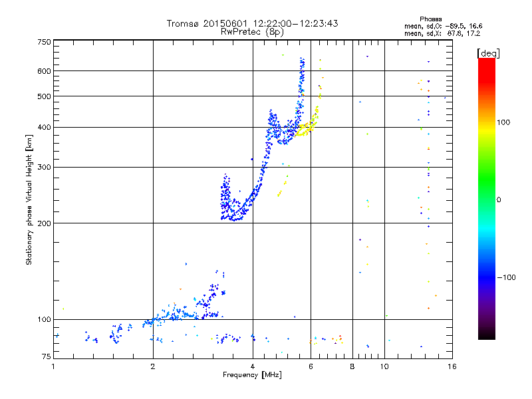Click the x-axis tick label '1'

click(53, 366)
